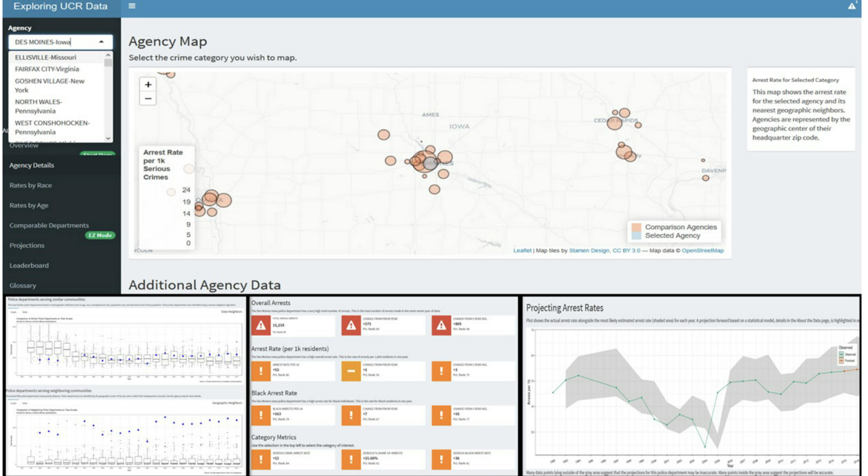868x476 pixels.
Task: Click the orange exclamation icon for Arrest Rate per 1k
Action: pyautogui.click(x=261, y=370)
